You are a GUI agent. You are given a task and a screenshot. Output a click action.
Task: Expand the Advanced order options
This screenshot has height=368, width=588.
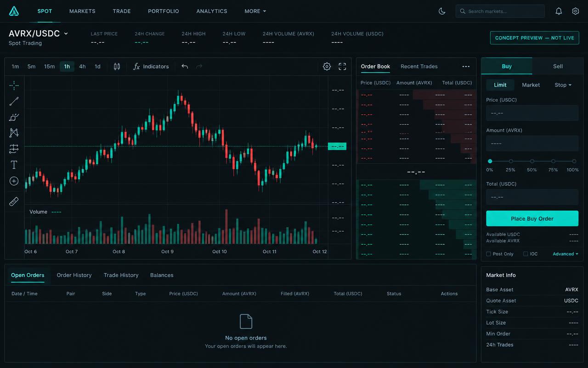point(565,254)
